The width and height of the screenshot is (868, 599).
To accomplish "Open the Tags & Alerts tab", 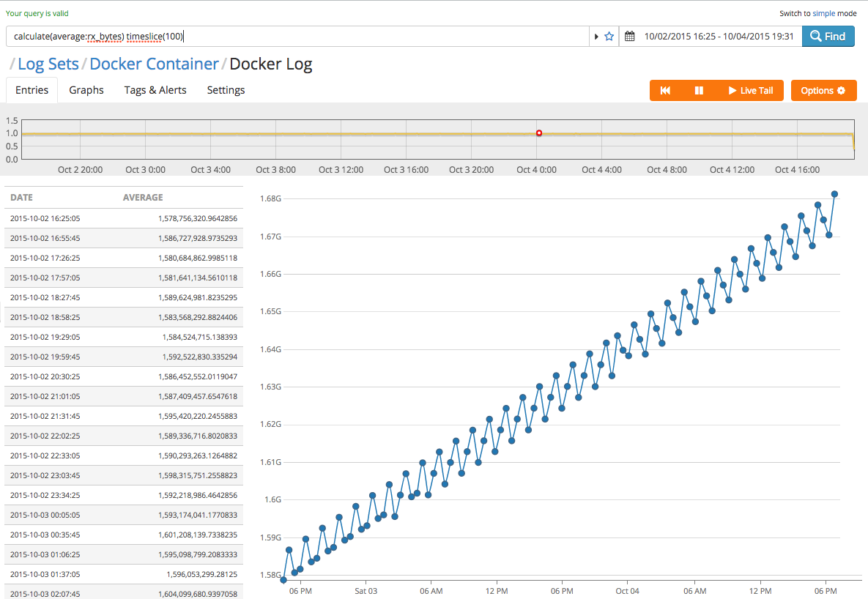I will pos(155,90).
